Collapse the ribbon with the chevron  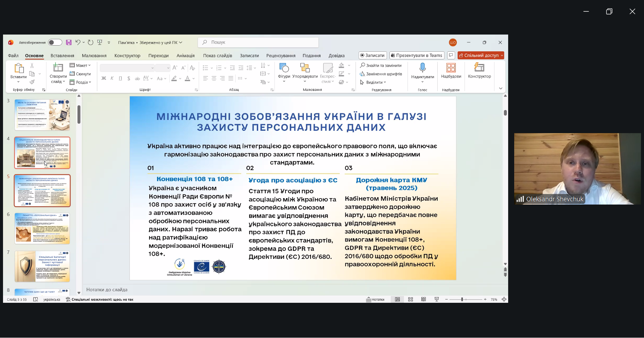pyautogui.click(x=501, y=89)
